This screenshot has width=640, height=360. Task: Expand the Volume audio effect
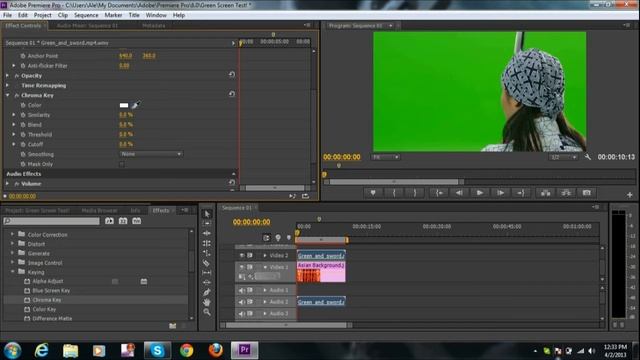point(7,184)
